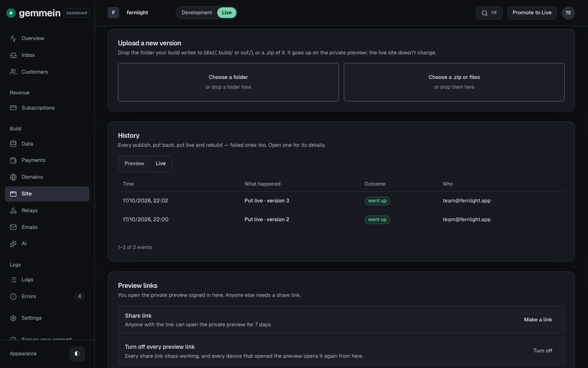
Task: Open the TE user avatar
Action: pyautogui.click(x=568, y=13)
